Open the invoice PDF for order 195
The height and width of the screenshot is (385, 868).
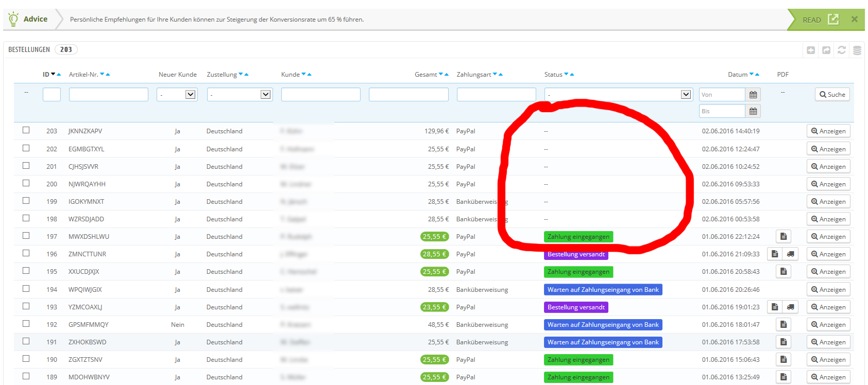[784, 272]
